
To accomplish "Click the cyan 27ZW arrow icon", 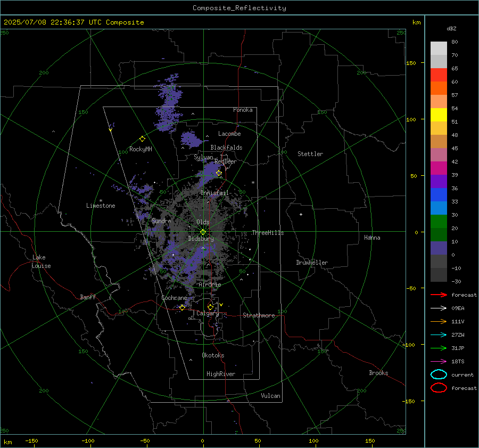I will point(439,335).
